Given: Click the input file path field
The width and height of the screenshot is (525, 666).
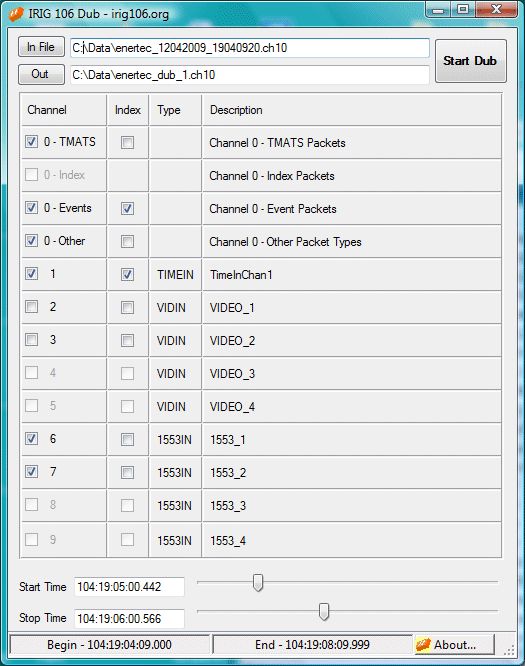Looking at the screenshot, I should coord(250,48).
